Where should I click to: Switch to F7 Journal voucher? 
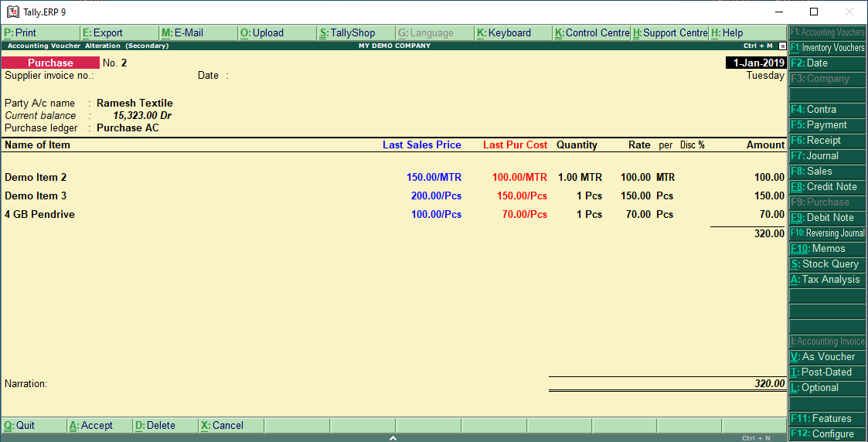coord(827,156)
